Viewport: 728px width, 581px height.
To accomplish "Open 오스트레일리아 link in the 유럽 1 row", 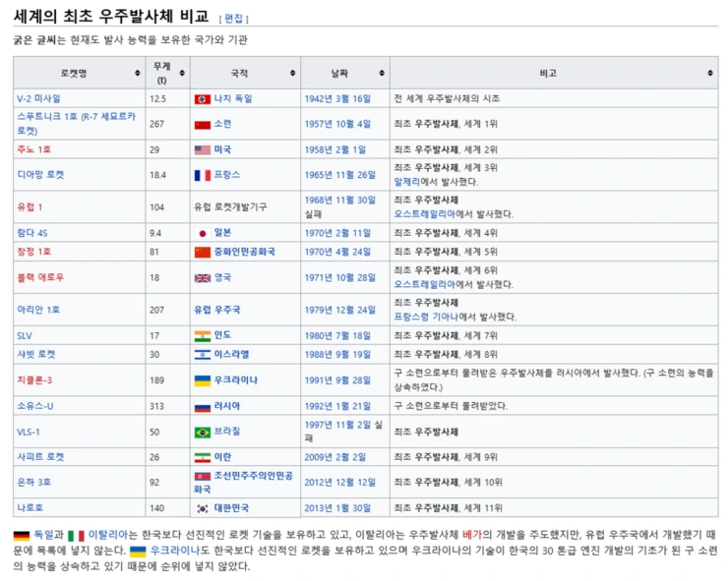I will click(x=425, y=214).
